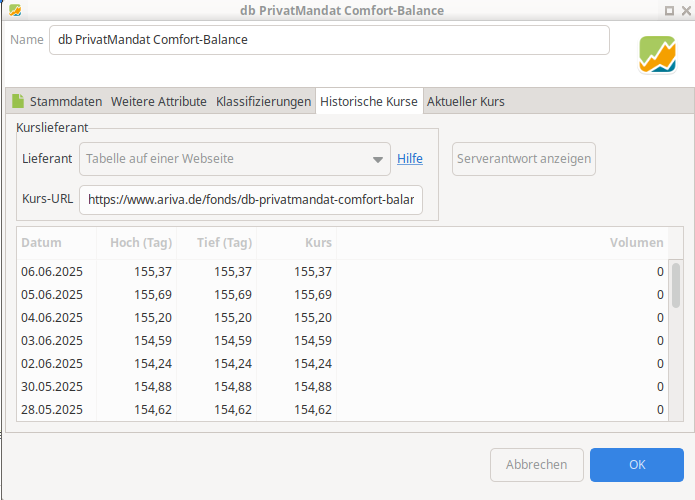Select the Stammdaten tab

coord(66,102)
